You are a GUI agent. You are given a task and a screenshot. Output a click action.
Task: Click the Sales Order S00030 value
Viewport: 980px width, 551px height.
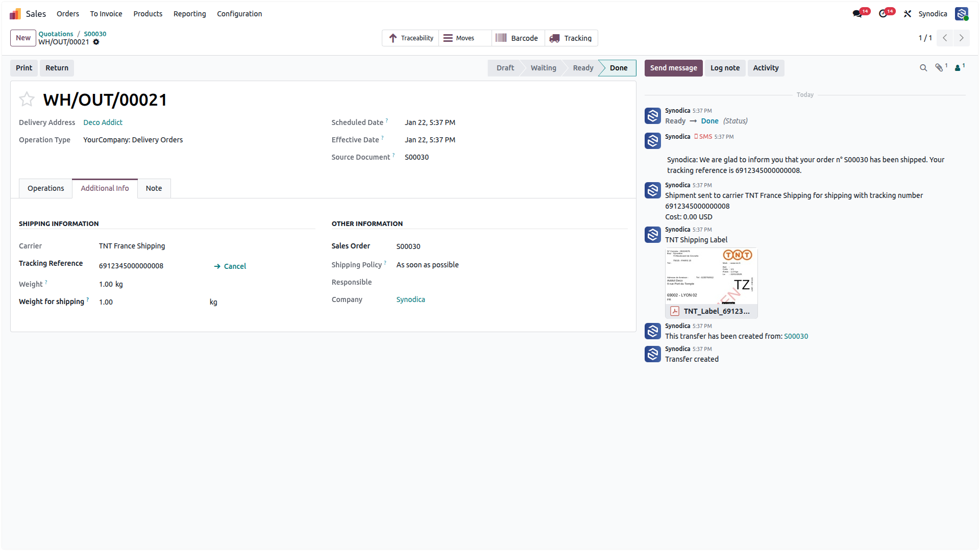tap(408, 246)
